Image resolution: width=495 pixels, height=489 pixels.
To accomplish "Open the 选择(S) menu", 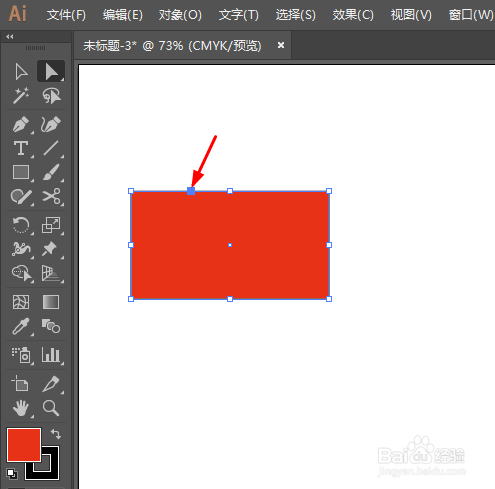I will (296, 15).
